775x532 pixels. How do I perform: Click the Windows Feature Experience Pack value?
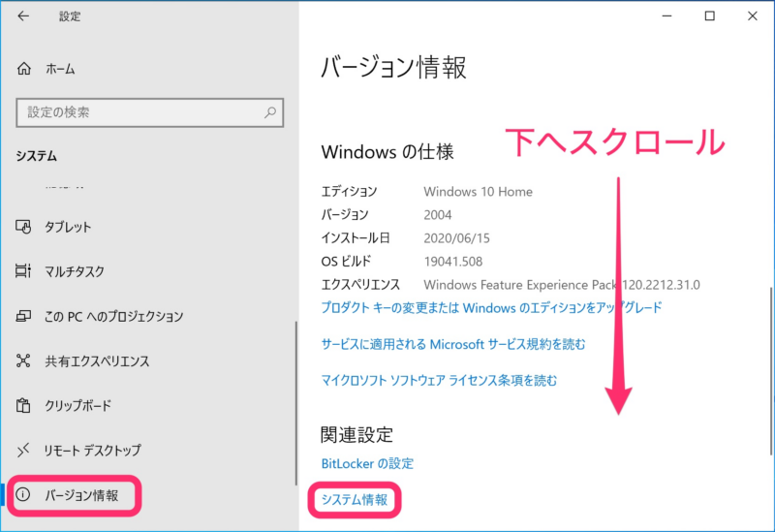(562, 285)
